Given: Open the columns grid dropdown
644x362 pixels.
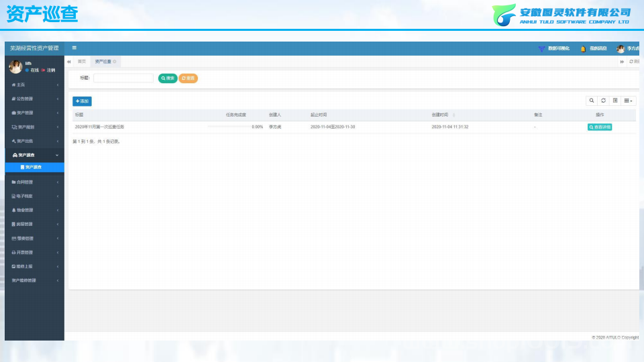Looking at the screenshot, I should [x=628, y=101].
